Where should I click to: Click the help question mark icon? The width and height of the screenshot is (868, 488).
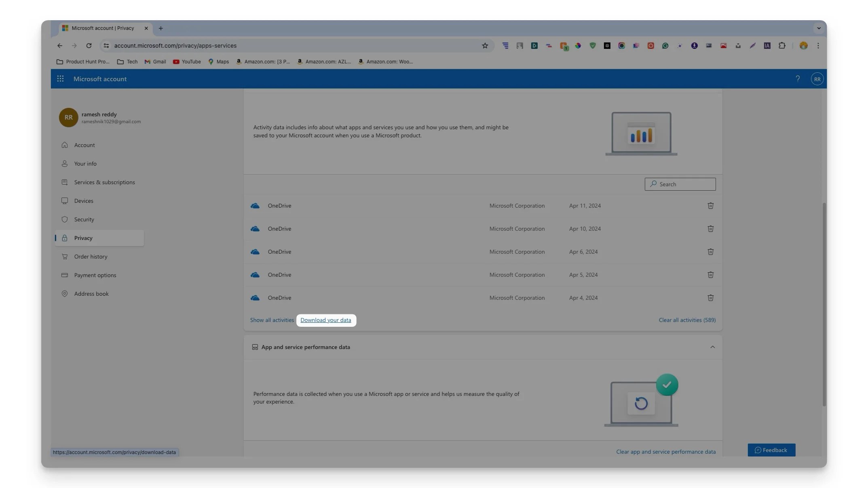click(797, 79)
